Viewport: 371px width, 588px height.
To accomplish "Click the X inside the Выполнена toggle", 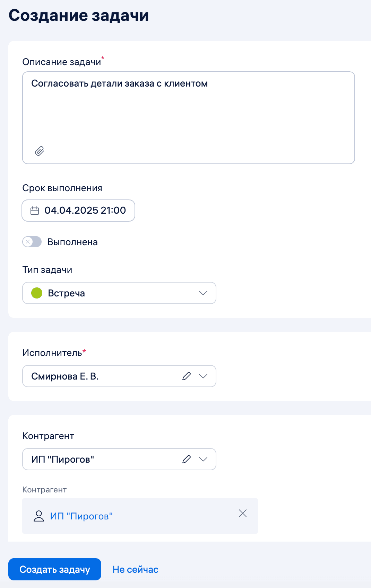I will coord(28,242).
